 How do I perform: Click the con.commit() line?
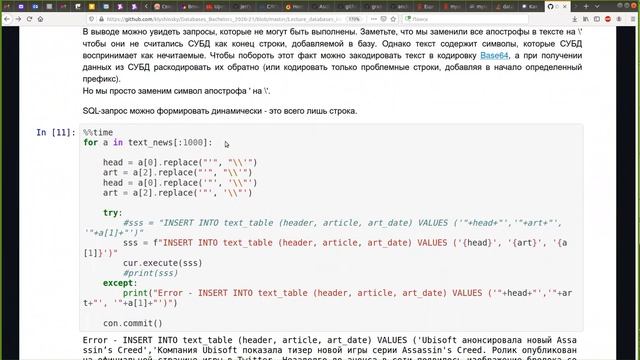click(133, 323)
